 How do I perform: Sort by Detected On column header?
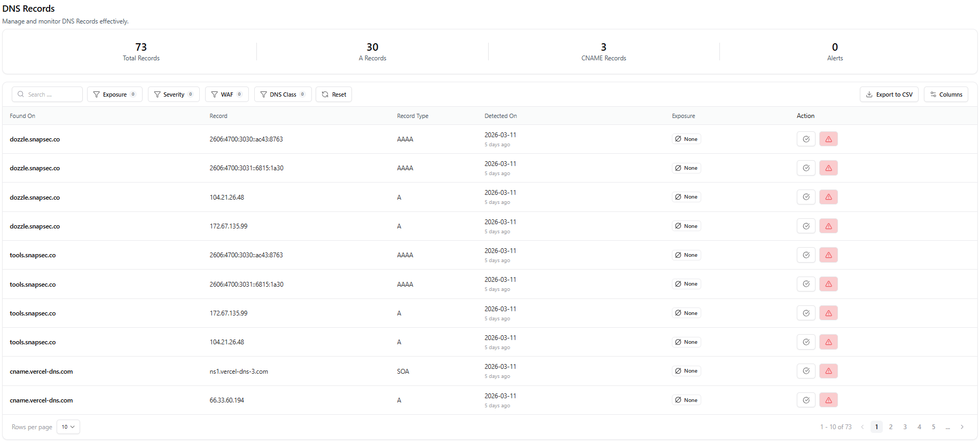500,116
